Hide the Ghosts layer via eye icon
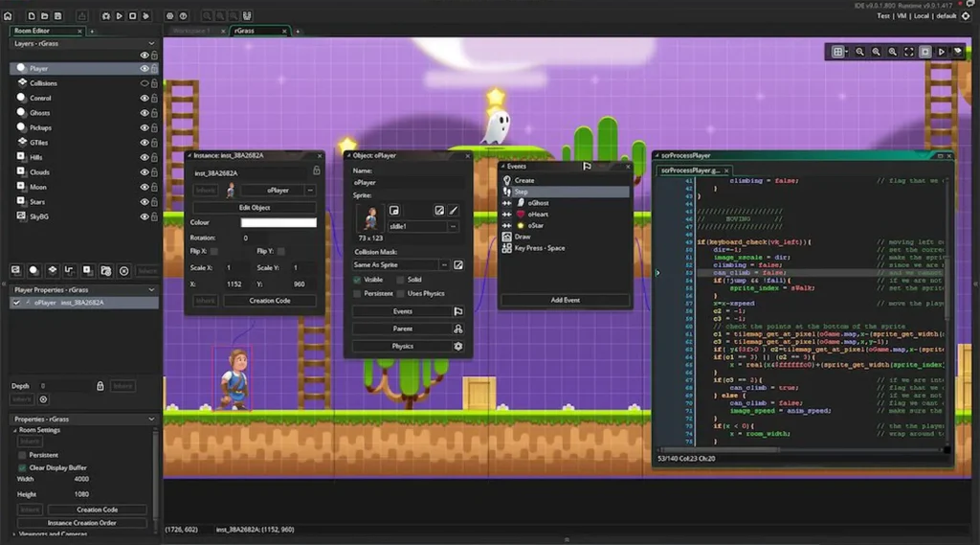The height and width of the screenshot is (545, 980). (x=145, y=113)
